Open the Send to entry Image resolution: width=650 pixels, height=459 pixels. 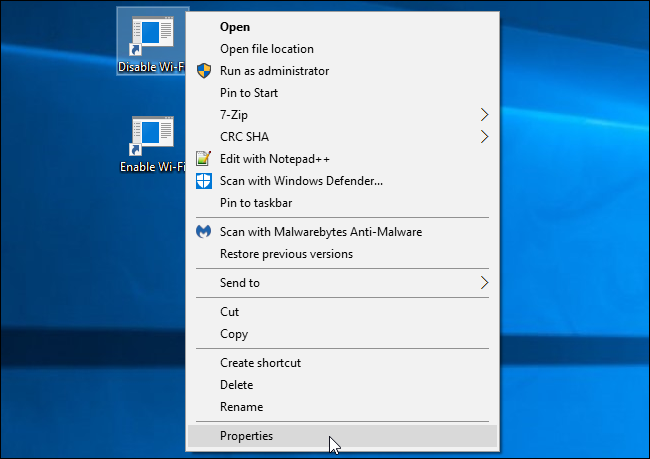tap(342, 283)
